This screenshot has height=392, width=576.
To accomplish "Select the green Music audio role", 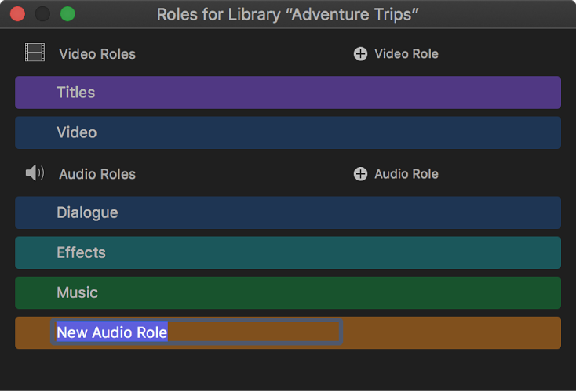I will pos(287,292).
